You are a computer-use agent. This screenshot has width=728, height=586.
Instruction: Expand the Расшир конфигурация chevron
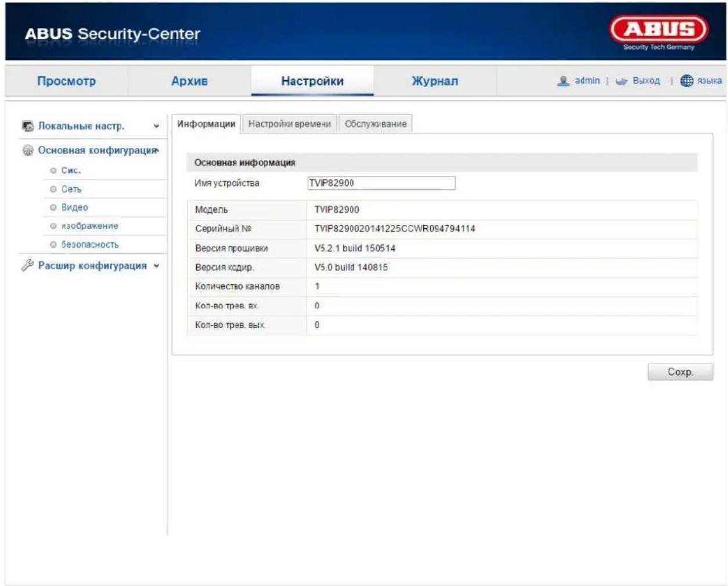coord(156,266)
